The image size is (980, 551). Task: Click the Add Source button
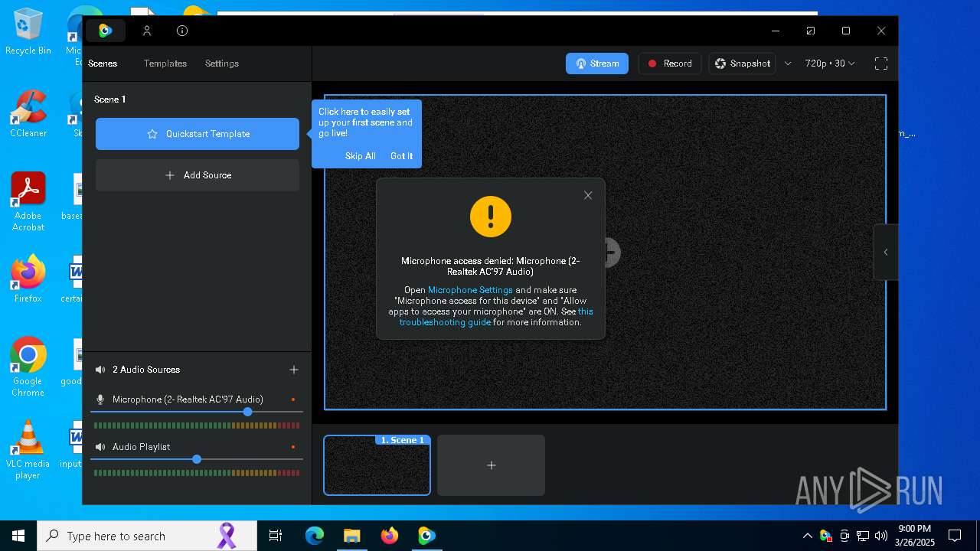[x=198, y=175]
